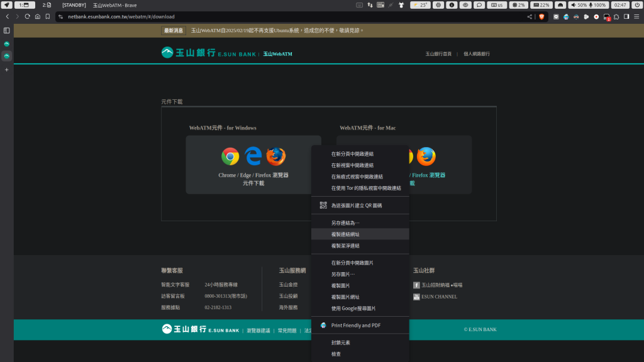The height and width of the screenshot is (362, 644).
Task: Choose 在新視窗中開啟連結 from context menu
Action: click(360, 165)
